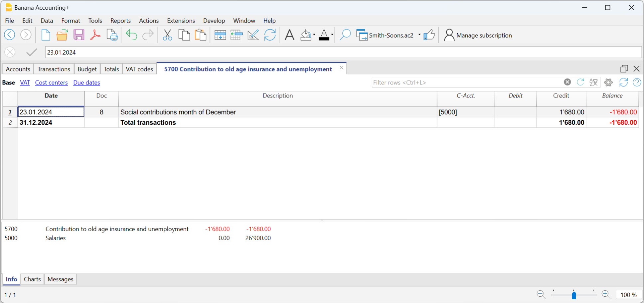Screen dimensions: 644x303
Task: Click the Print icon in the toolbar
Action: (112, 35)
